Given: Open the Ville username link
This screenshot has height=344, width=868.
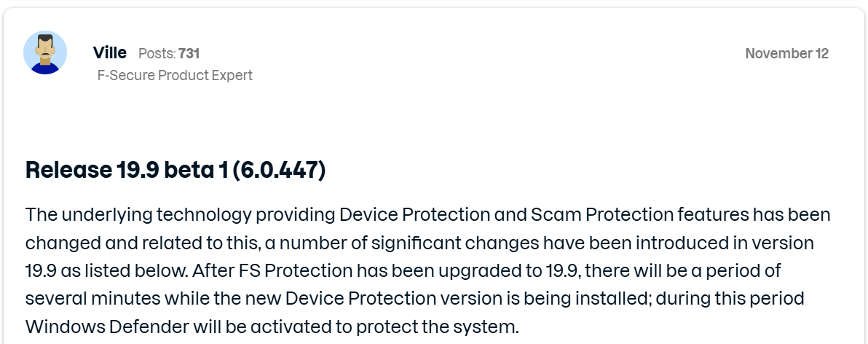Looking at the screenshot, I should click(x=110, y=53).
